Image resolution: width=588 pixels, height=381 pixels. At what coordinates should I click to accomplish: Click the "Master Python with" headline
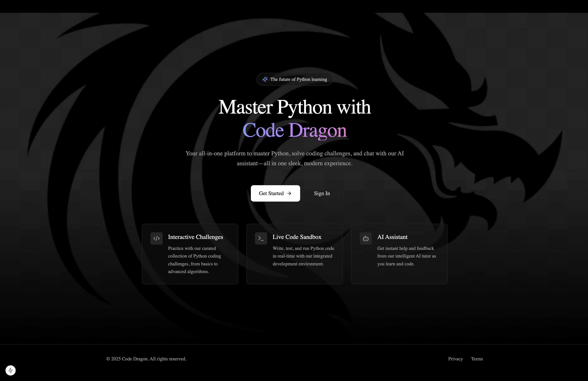tap(295, 107)
